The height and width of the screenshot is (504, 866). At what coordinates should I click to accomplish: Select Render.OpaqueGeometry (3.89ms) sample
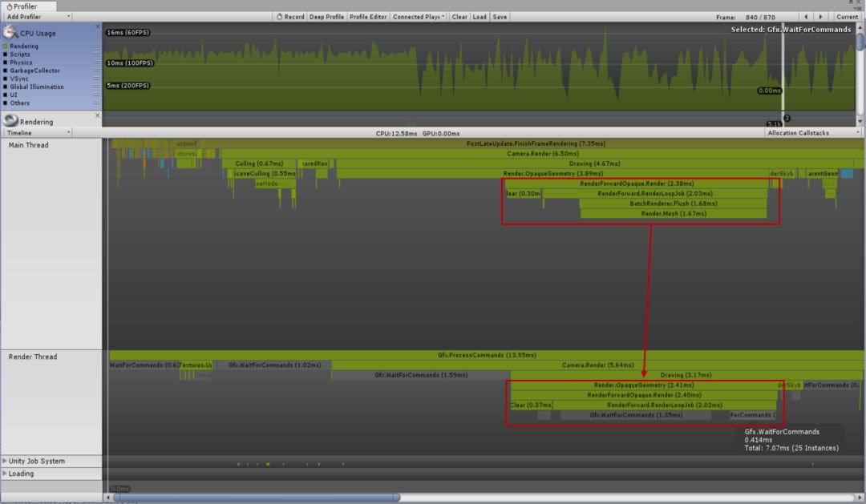coord(552,173)
